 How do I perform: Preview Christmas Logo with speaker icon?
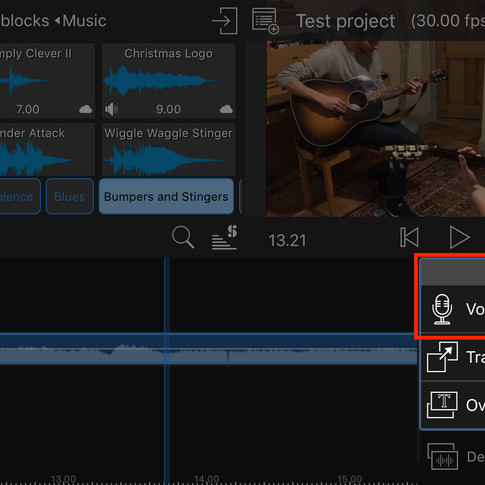point(111,109)
